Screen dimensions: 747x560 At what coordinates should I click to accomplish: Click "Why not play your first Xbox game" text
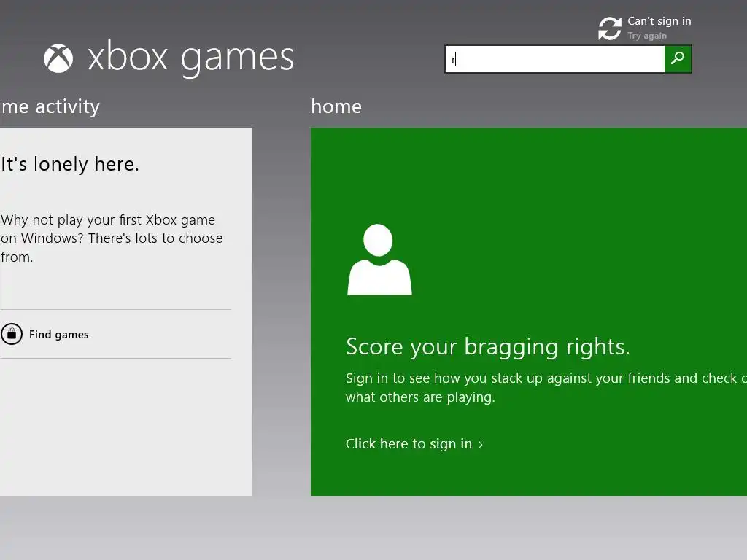(108, 220)
